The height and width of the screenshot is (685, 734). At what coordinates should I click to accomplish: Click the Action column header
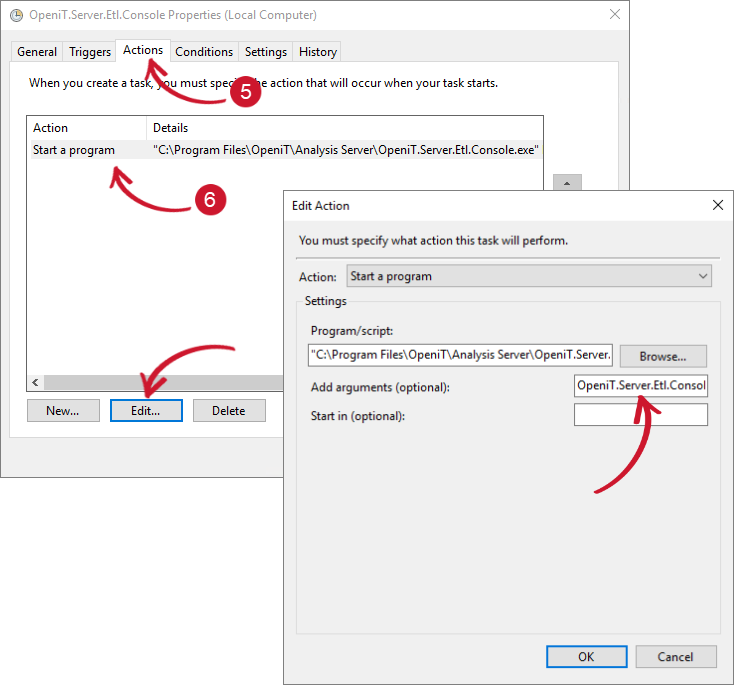point(87,128)
